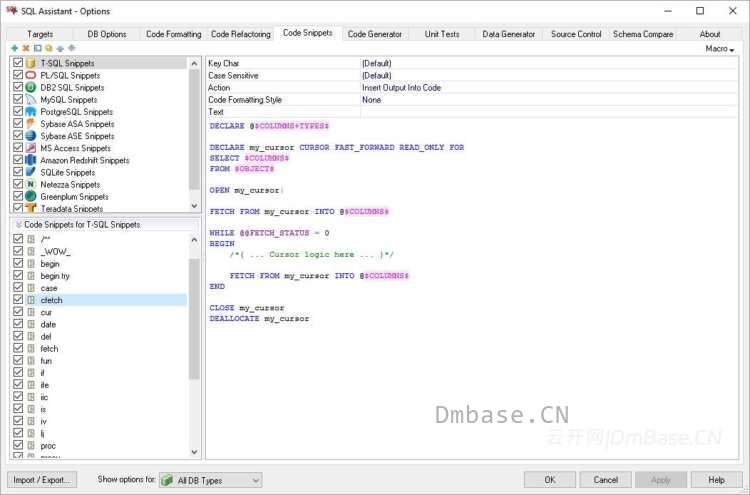Screen dimensions: 750x495
Task: Click the blue square Copy icon in toolbar
Action: pyautogui.click(x=37, y=48)
